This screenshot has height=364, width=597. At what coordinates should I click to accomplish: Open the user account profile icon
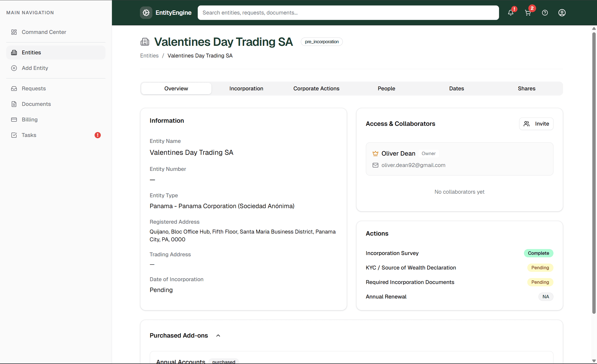point(562,12)
